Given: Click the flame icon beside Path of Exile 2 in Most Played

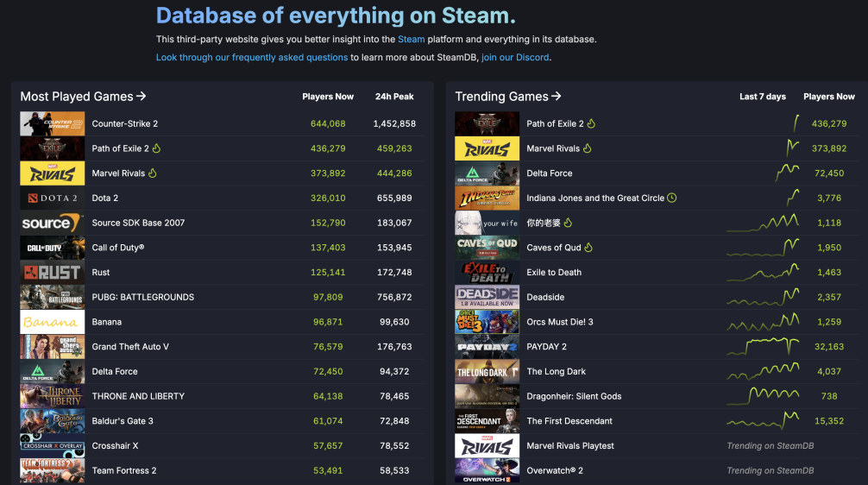Looking at the screenshot, I should (x=156, y=148).
